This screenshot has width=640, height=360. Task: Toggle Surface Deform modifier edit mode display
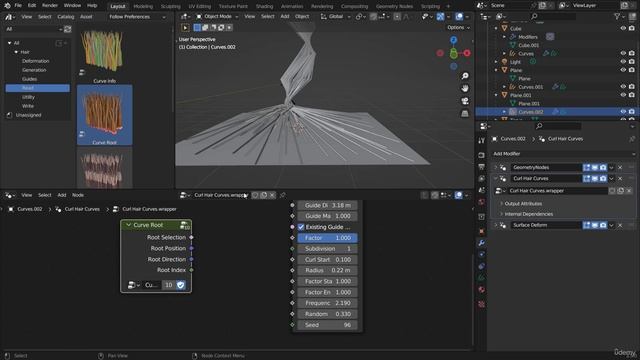pos(587,225)
